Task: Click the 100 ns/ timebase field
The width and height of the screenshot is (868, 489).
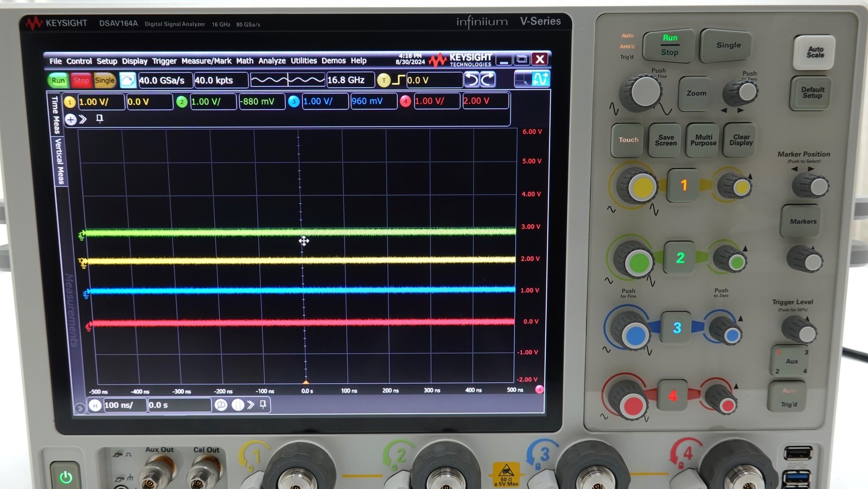Action: (x=125, y=405)
